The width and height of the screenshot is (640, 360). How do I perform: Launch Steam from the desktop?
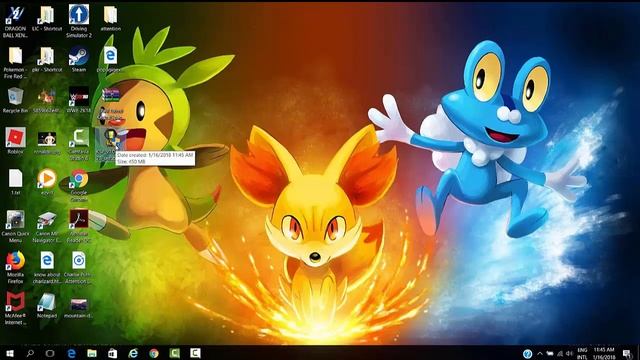pos(79,60)
